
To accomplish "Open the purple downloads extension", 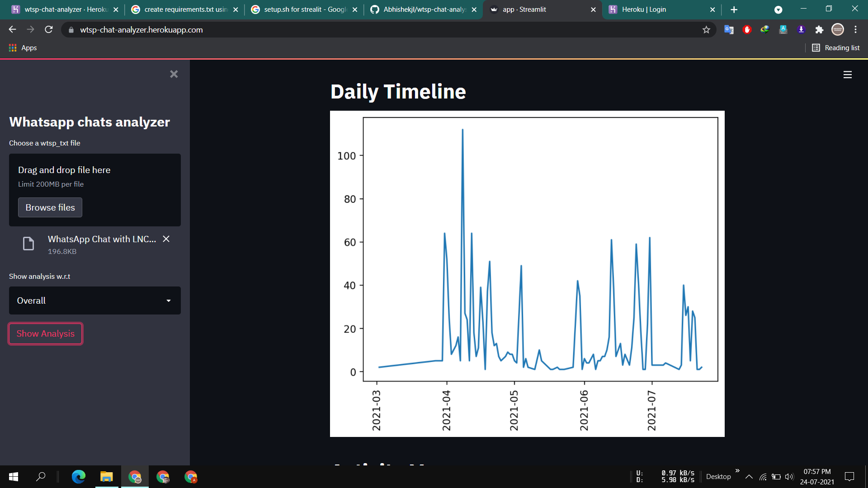I will 801,29.
